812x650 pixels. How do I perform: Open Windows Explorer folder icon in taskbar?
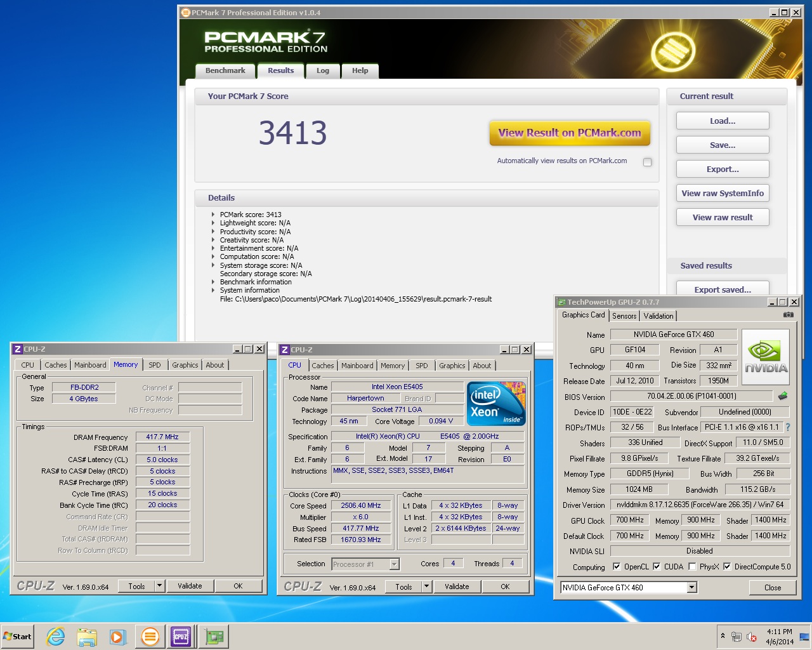pyautogui.click(x=87, y=636)
